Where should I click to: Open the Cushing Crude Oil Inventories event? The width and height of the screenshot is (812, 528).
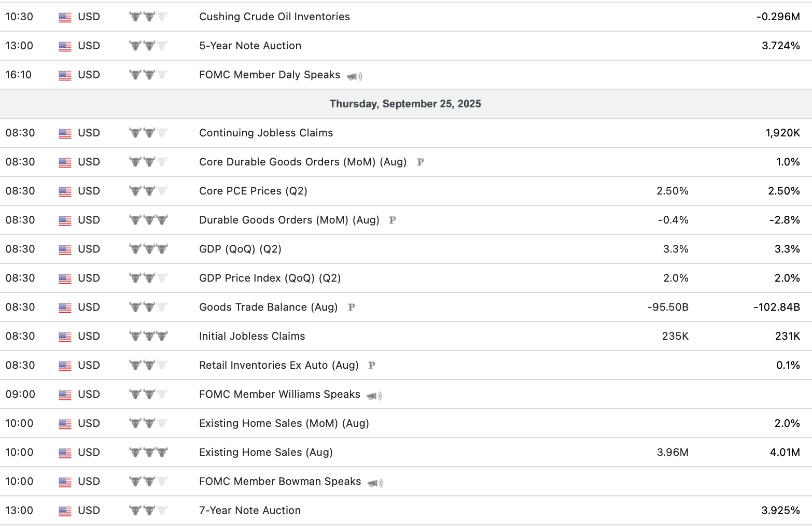point(274,17)
